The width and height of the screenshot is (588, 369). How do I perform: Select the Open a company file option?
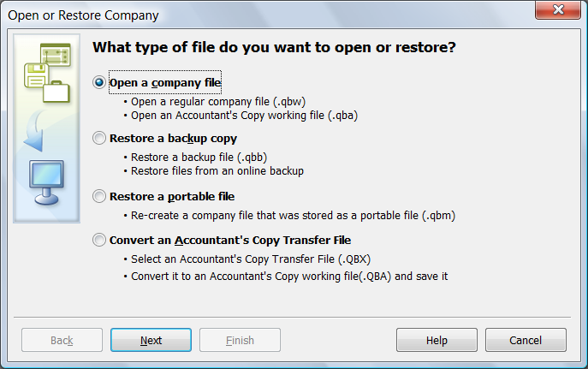[x=100, y=82]
